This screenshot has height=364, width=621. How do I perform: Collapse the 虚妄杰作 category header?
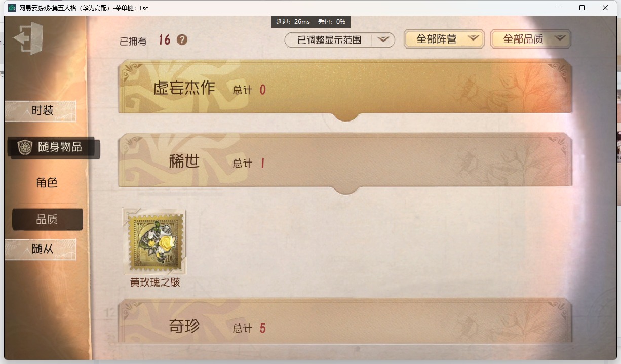pos(345,89)
